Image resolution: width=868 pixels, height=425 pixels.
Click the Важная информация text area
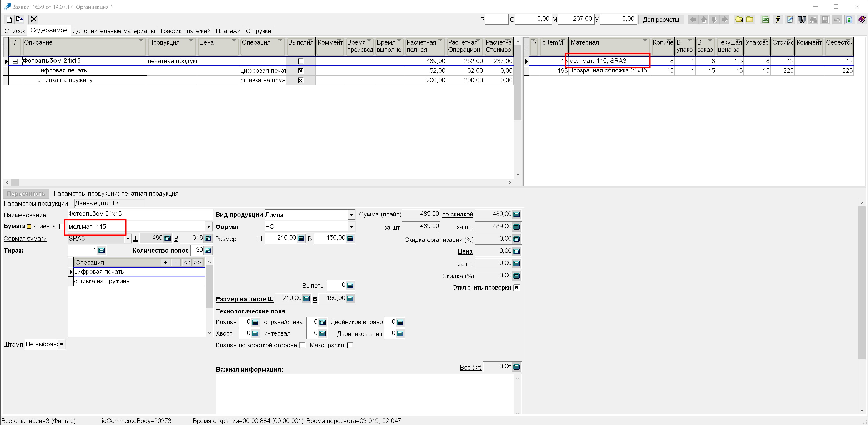pyautogui.click(x=365, y=394)
